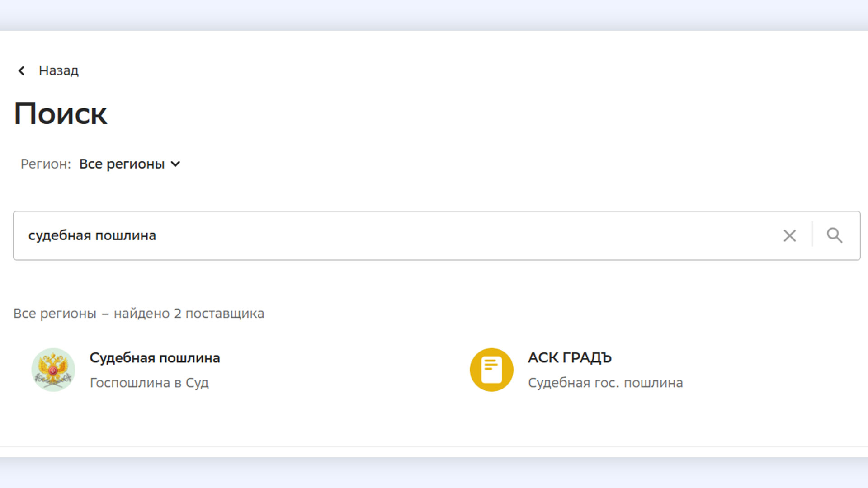
Task: Open the 'Судебная пошлина' provider title
Action: [x=155, y=358]
